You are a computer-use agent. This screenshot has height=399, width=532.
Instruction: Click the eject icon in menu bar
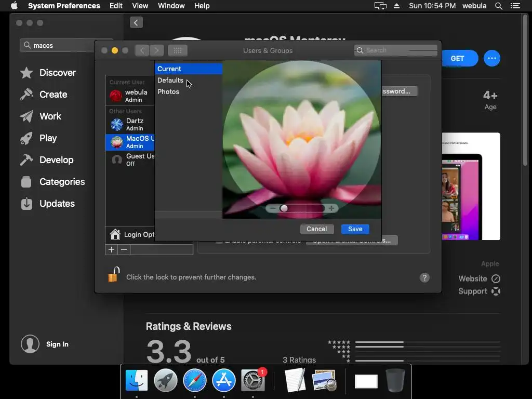pyautogui.click(x=396, y=6)
